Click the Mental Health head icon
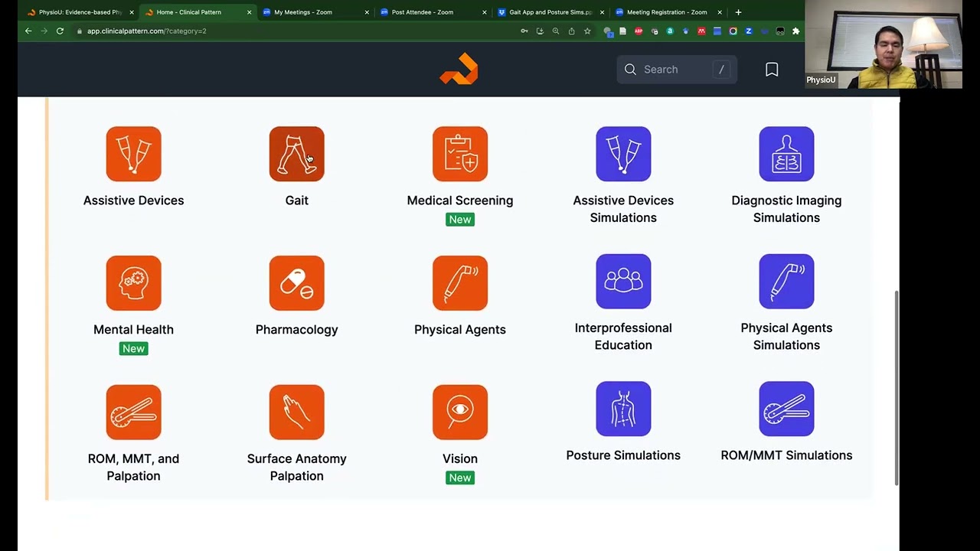The width and height of the screenshot is (980, 551). [x=133, y=283]
